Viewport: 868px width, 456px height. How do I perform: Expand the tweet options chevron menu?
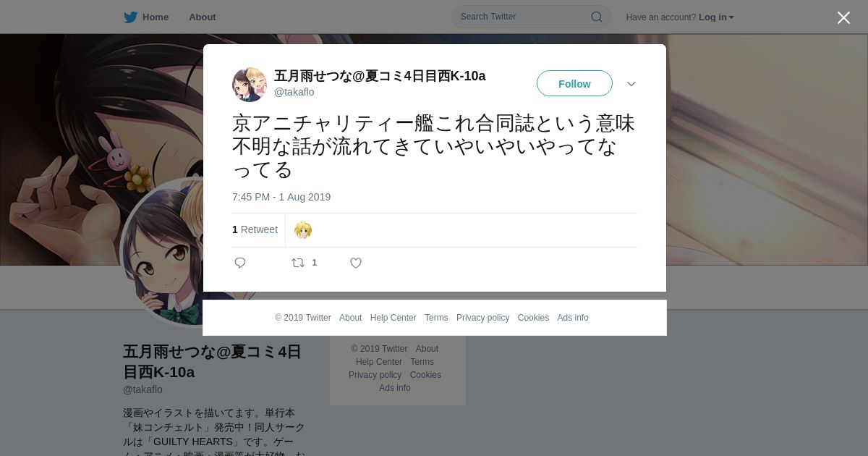click(x=631, y=84)
